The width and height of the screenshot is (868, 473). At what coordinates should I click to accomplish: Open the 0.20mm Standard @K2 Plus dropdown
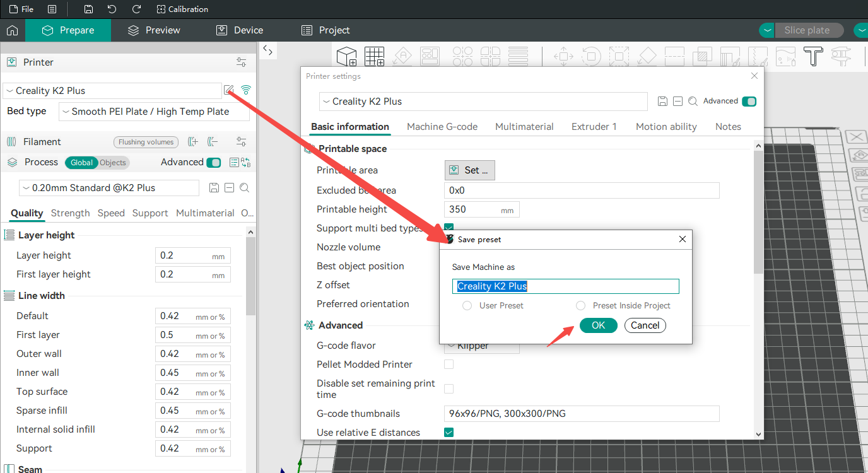pos(109,188)
